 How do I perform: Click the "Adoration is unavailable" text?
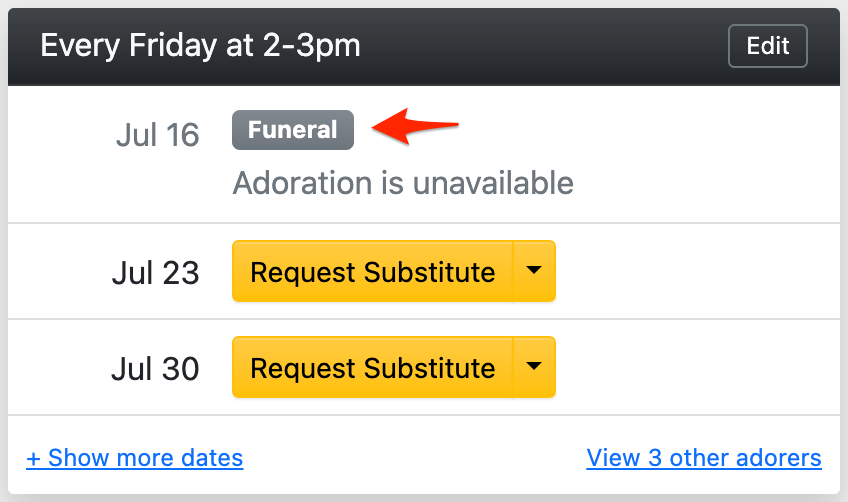tap(403, 183)
